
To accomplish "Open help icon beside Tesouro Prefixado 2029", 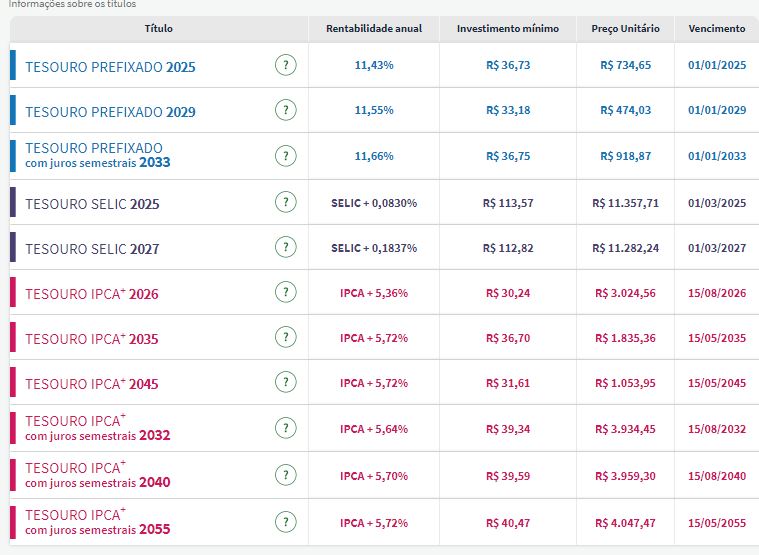I will coord(286,111).
